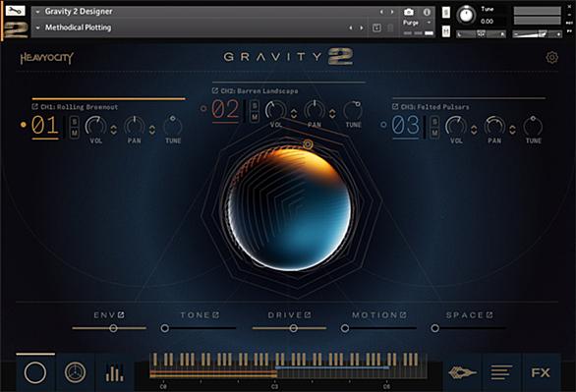Screen dimensions: 576x392
Task: Switch to the equalizer bars page
Action: pyautogui.click(x=114, y=372)
